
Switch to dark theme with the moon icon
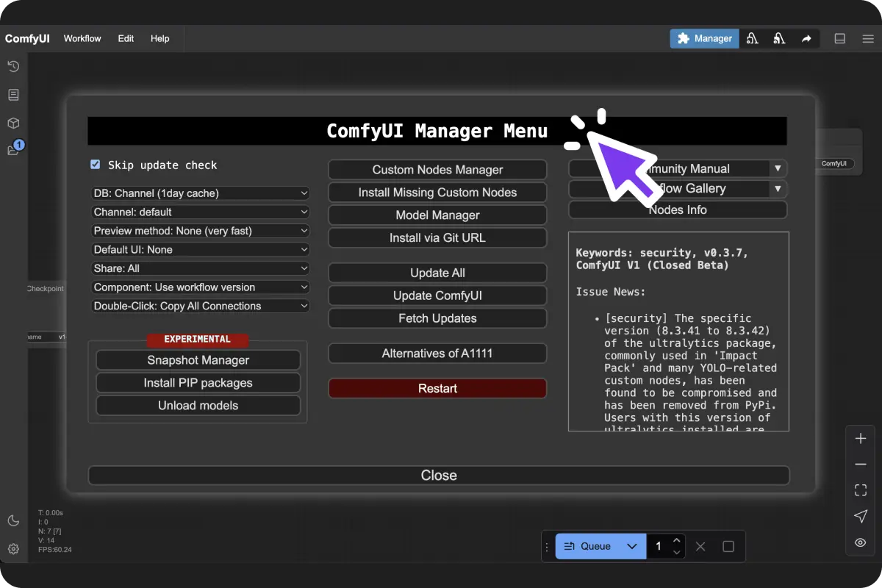pos(13,520)
